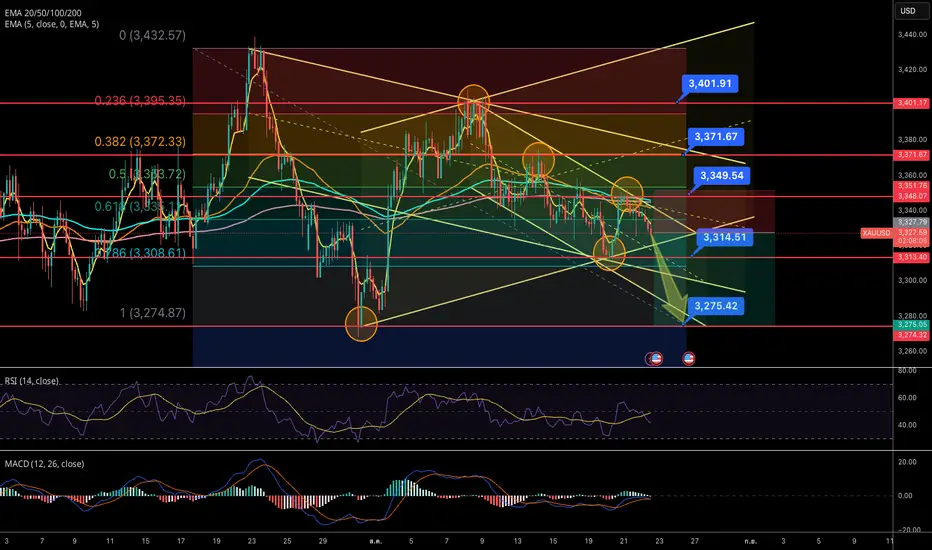Click the MACD (12, 26, close) pane title

44,464
